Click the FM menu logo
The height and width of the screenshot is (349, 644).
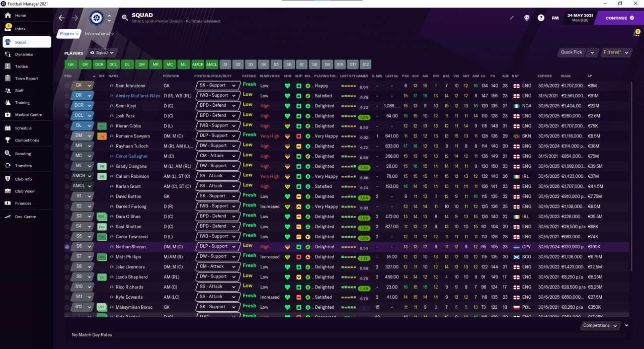[x=555, y=18]
